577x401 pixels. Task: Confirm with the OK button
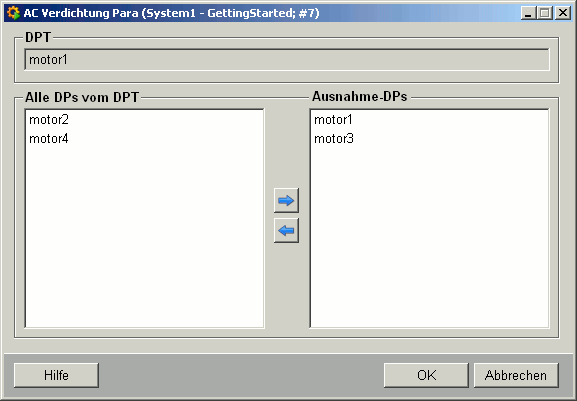tap(426, 375)
